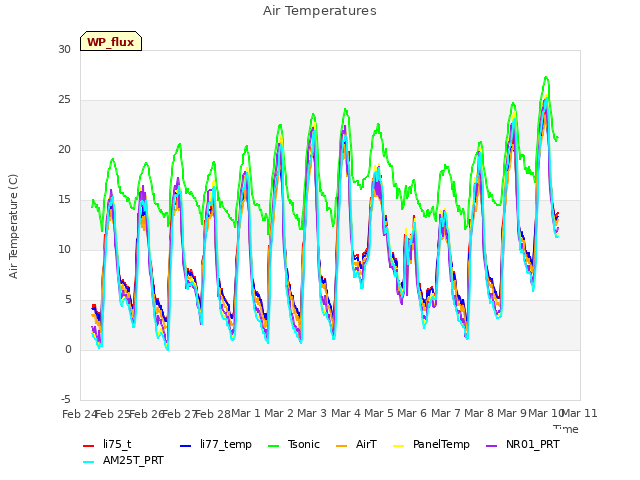
Task: Toggle the li77_temp legend entry
Action: tap(216, 444)
